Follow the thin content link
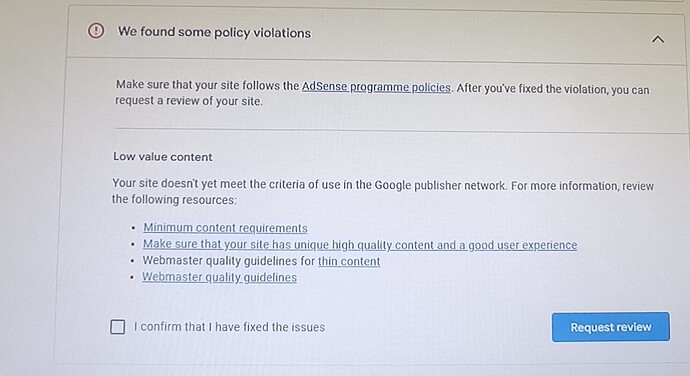690x376 pixels. (349, 261)
